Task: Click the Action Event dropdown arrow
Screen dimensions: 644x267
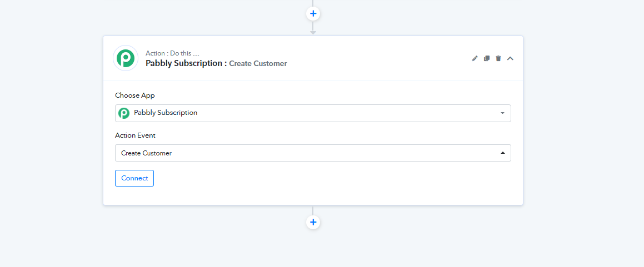Action: (x=502, y=153)
